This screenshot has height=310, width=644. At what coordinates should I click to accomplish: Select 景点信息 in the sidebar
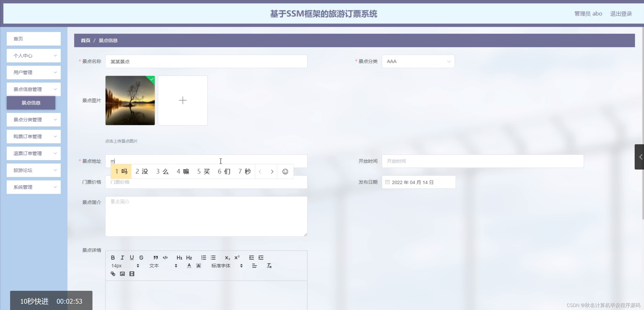[31, 103]
